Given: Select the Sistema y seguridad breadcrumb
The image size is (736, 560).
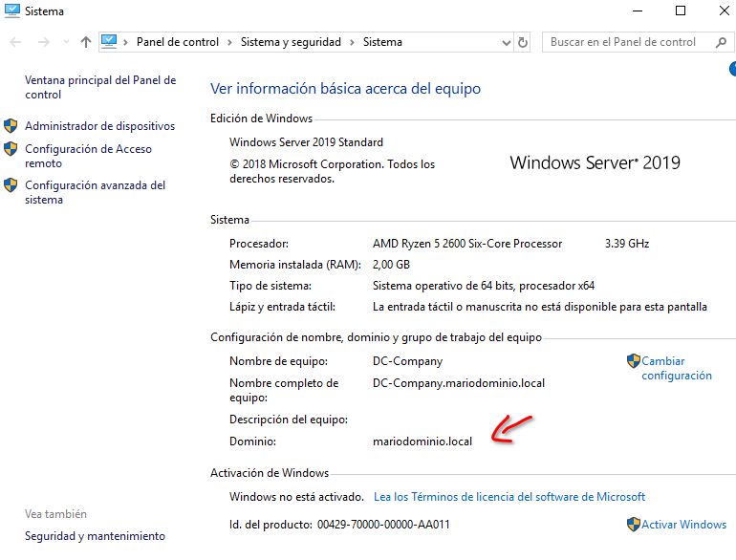Looking at the screenshot, I should tap(291, 42).
